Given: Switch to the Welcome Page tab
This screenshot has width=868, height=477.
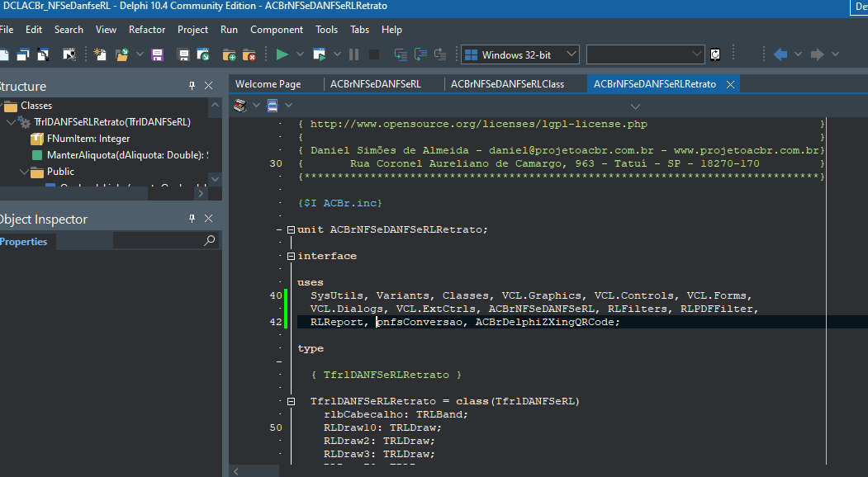Looking at the screenshot, I should tap(268, 84).
